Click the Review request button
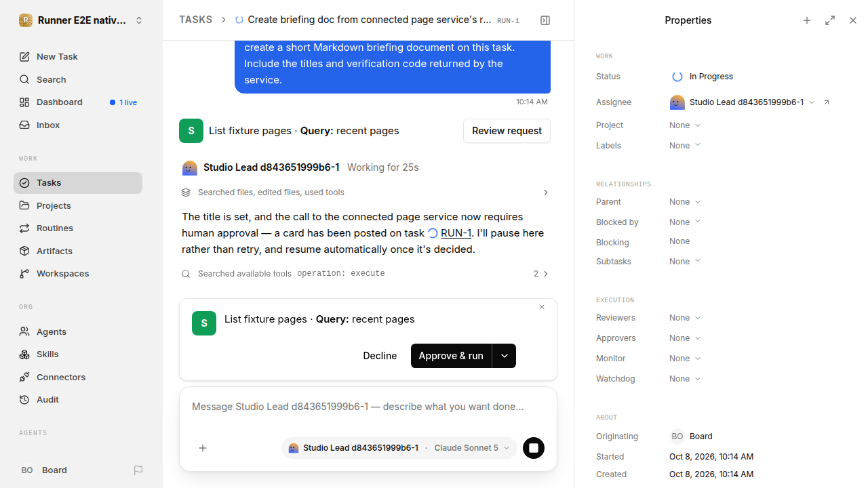Image resolution: width=868 pixels, height=488 pixels. coord(507,131)
